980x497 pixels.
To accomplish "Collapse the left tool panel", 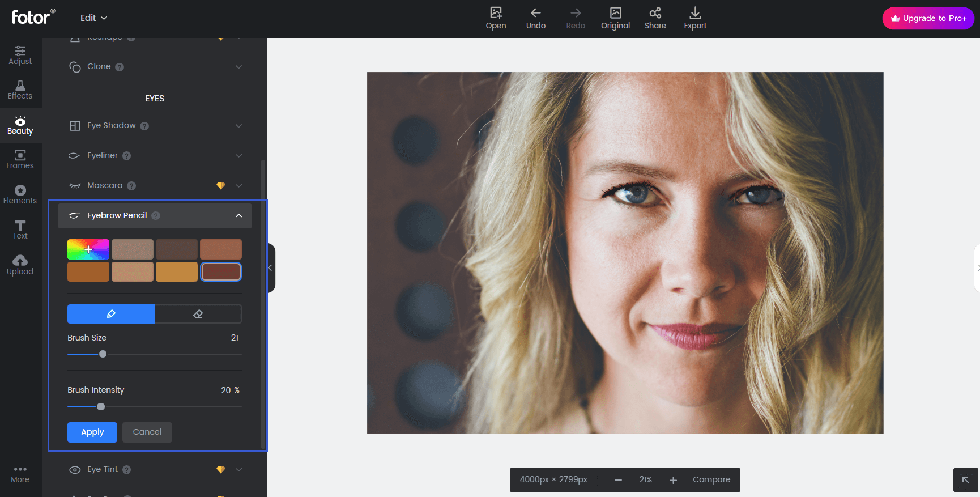I will [x=270, y=268].
